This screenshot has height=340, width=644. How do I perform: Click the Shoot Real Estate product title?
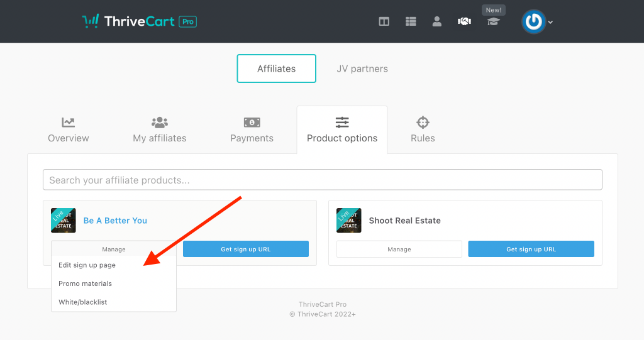tap(404, 221)
